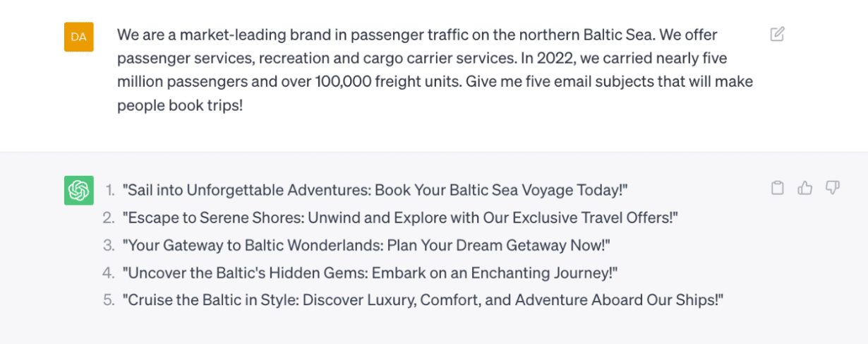The width and height of the screenshot is (868, 344).
Task: Edit the user's Baltic Sea prompt message
Action: point(777,34)
